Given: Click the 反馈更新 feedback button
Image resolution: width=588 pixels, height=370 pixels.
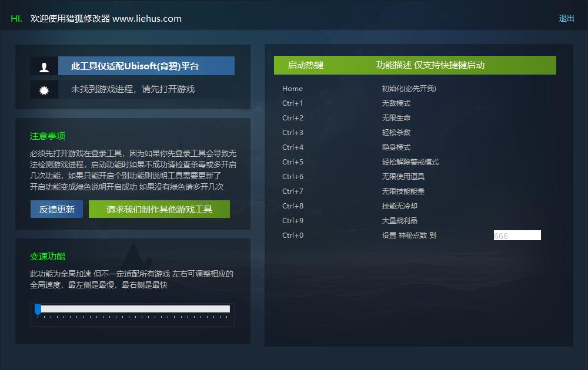Looking at the screenshot, I should coord(56,209).
